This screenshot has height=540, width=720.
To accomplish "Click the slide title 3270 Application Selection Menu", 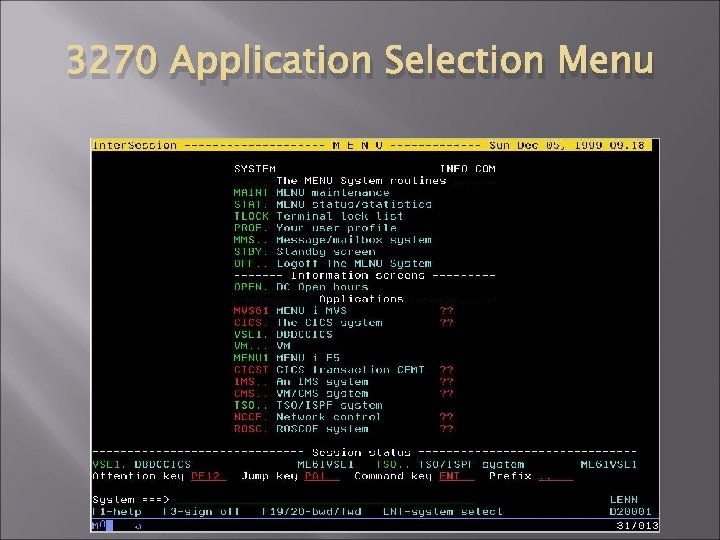I will click(360, 60).
